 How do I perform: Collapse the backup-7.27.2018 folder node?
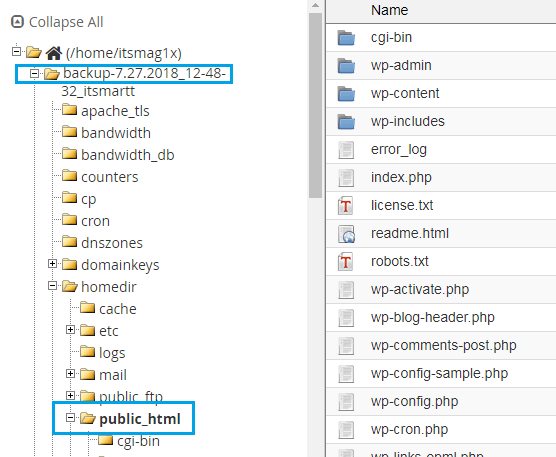34,74
